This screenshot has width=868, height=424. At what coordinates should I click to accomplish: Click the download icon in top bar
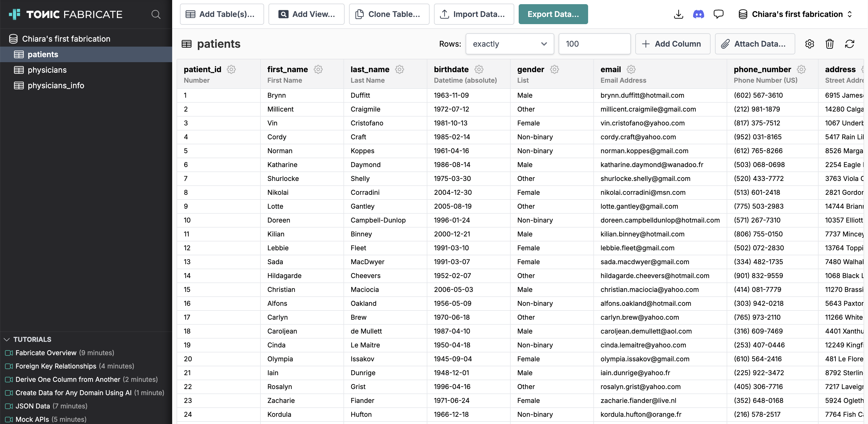[x=678, y=14]
